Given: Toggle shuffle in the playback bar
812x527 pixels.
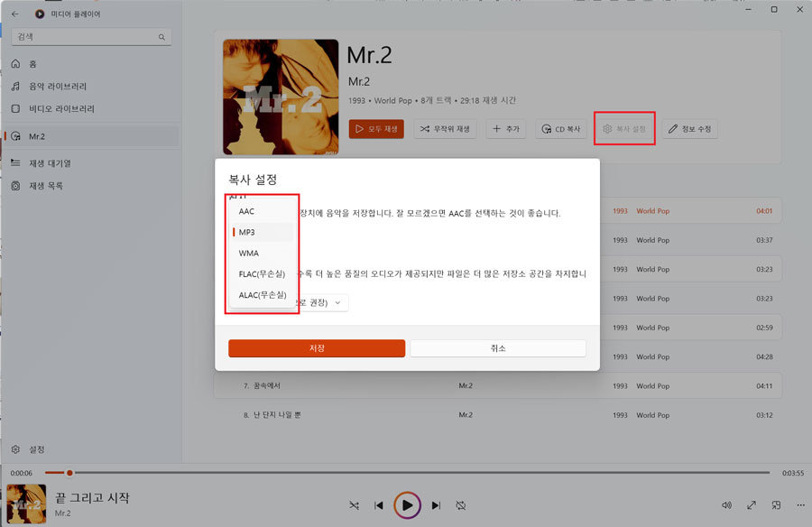Looking at the screenshot, I should 354,505.
